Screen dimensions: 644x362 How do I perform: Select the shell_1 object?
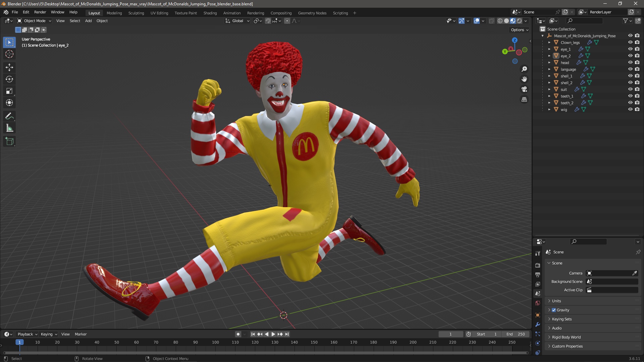pyautogui.click(x=566, y=76)
